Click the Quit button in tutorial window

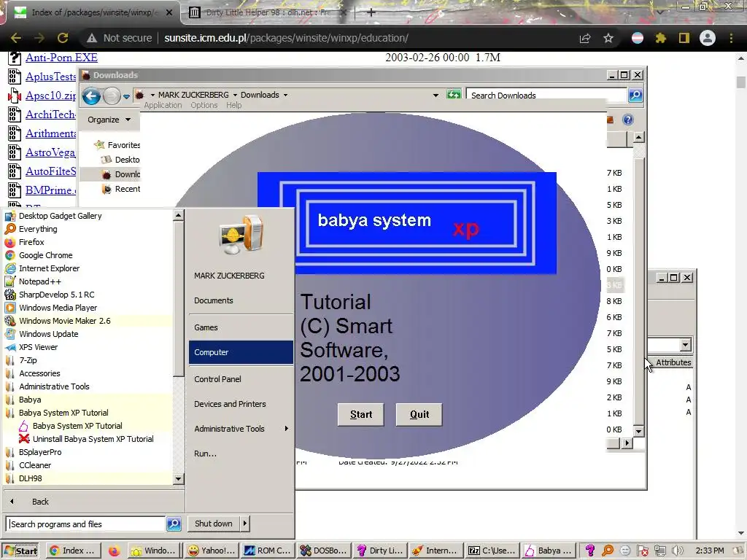[419, 414]
